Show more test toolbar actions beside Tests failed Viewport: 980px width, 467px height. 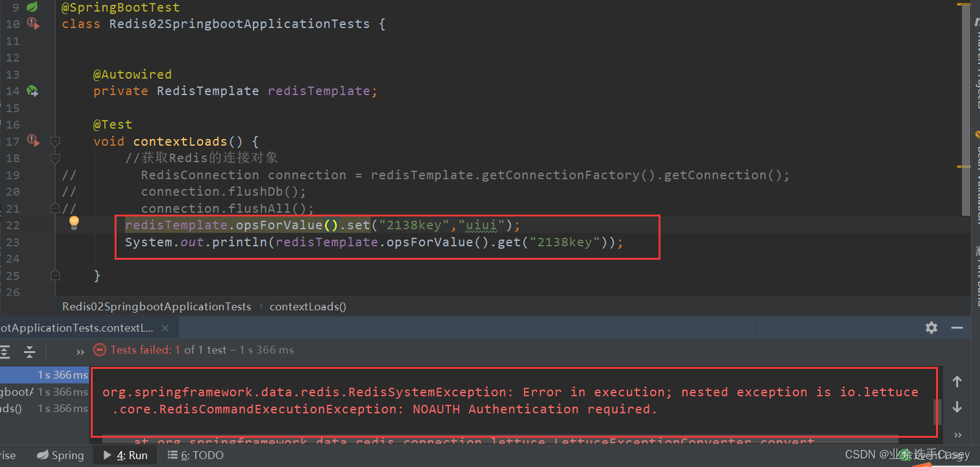[80, 352]
